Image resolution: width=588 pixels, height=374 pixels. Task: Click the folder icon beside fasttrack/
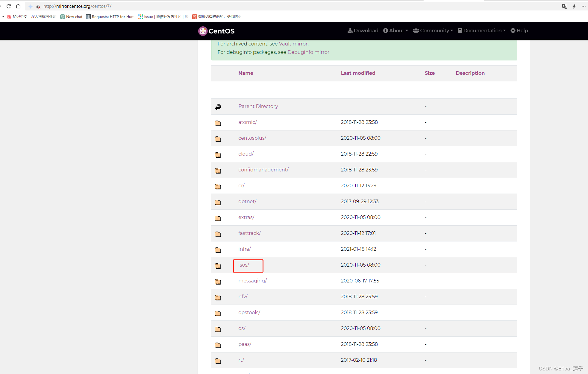tap(218, 234)
